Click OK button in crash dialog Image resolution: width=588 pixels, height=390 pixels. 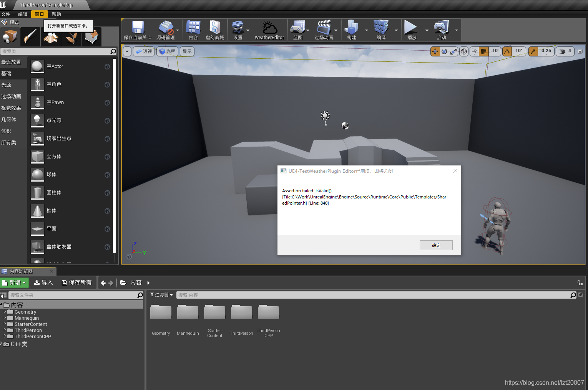pyautogui.click(x=436, y=245)
